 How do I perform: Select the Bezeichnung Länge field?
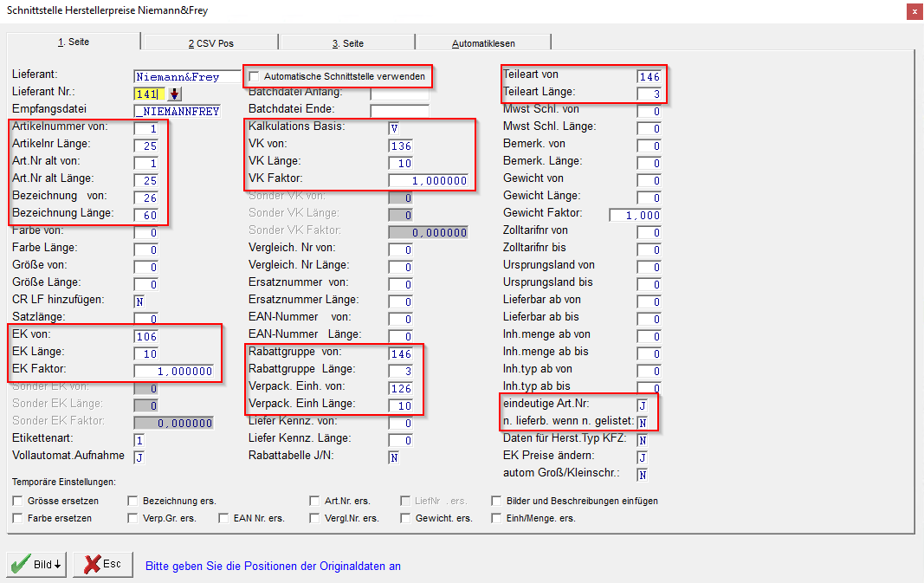[x=146, y=215]
